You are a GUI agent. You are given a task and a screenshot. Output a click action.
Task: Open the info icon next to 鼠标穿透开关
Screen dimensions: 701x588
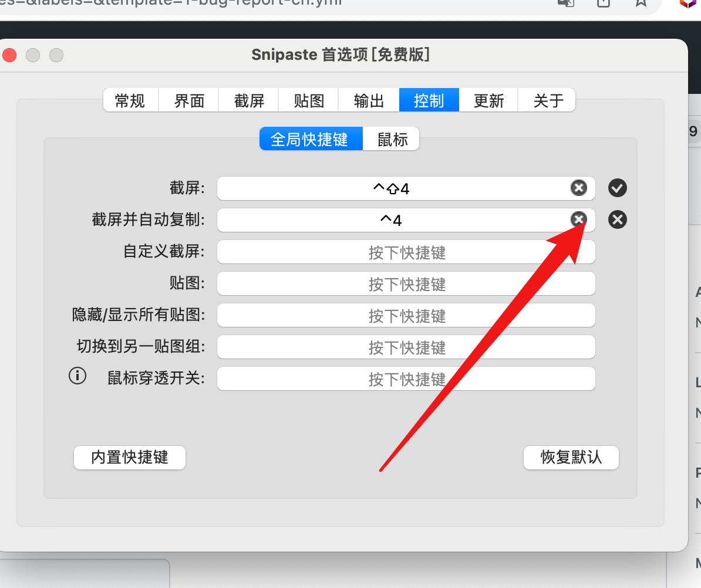pyautogui.click(x=77, y=376)
